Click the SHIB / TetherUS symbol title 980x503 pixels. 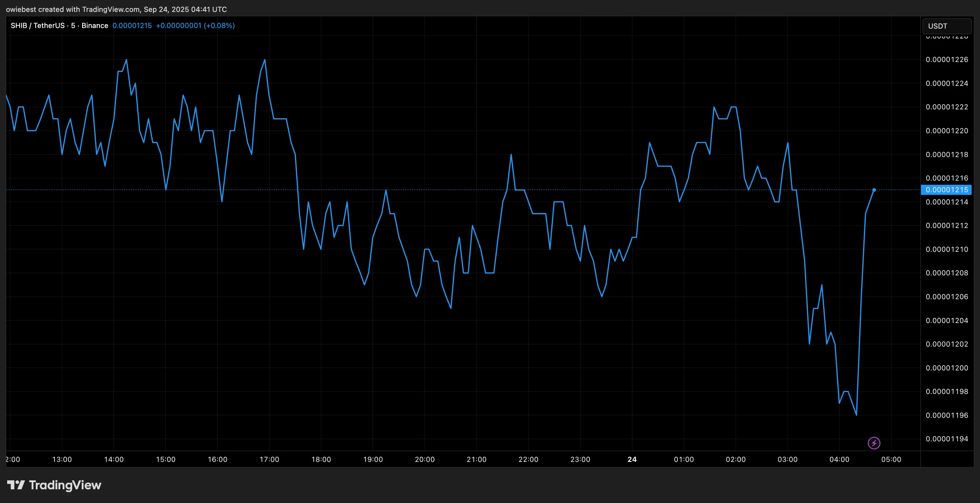[x=38, y=25]
